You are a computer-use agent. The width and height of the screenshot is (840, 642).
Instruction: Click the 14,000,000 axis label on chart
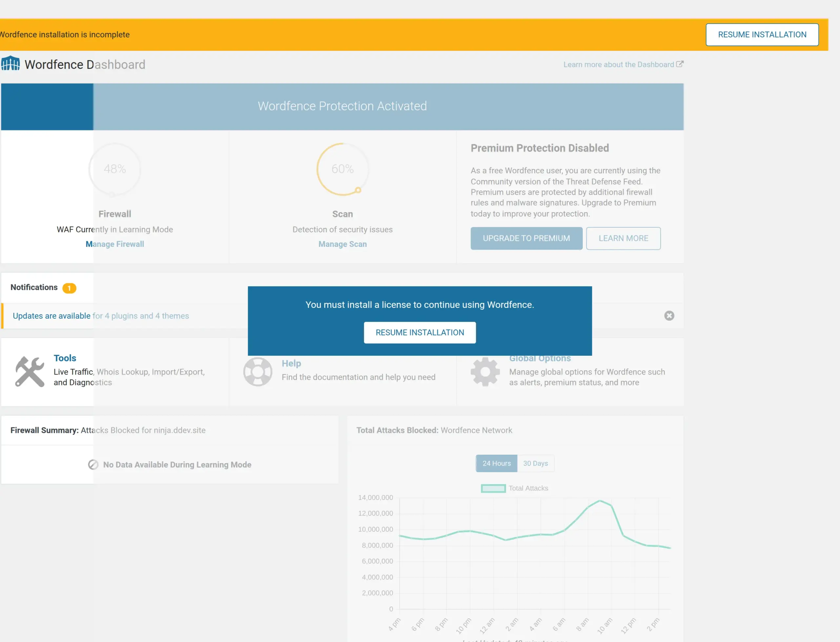point(375,498)
